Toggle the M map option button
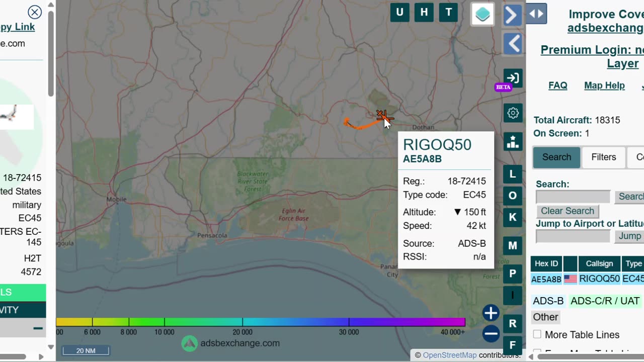Image resolution: width=644 pixels, height=362 pixels. pos(513,245)
